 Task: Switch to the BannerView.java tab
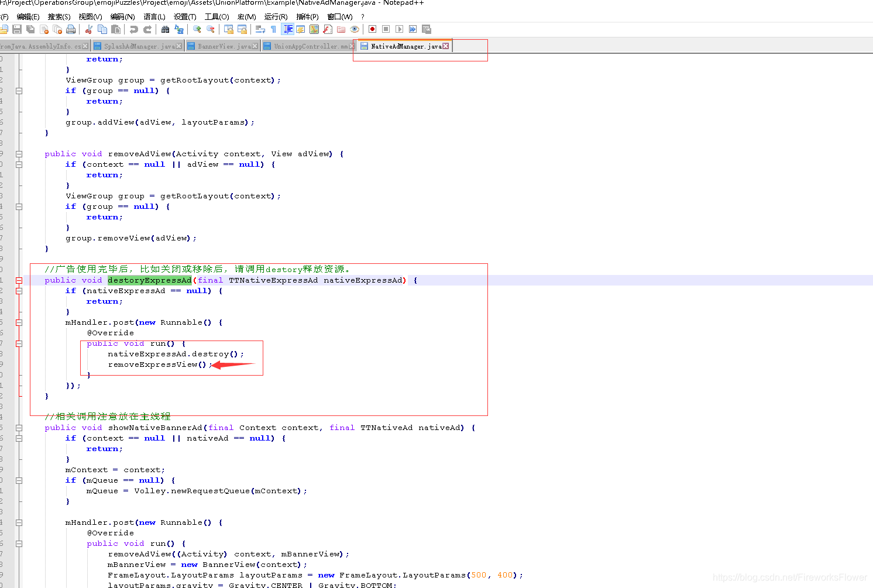click(223, 46)
